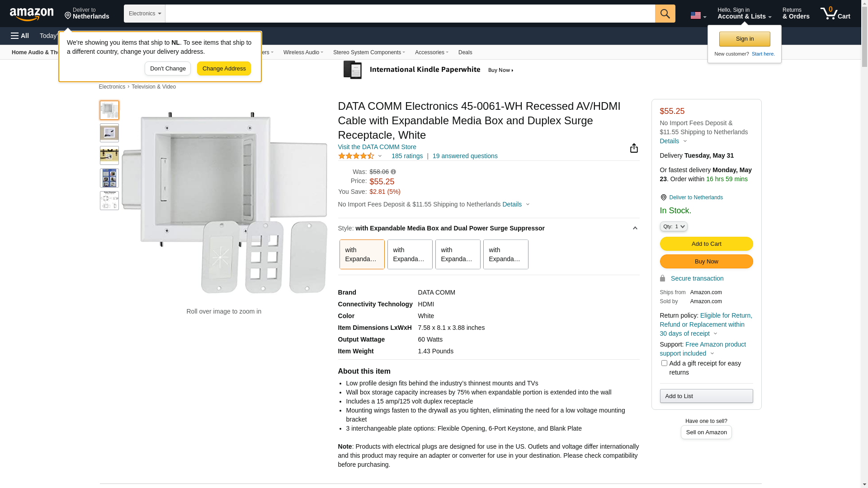Collapse the Style options section
This screenshot has height=488, width=868.
point(635,228)
